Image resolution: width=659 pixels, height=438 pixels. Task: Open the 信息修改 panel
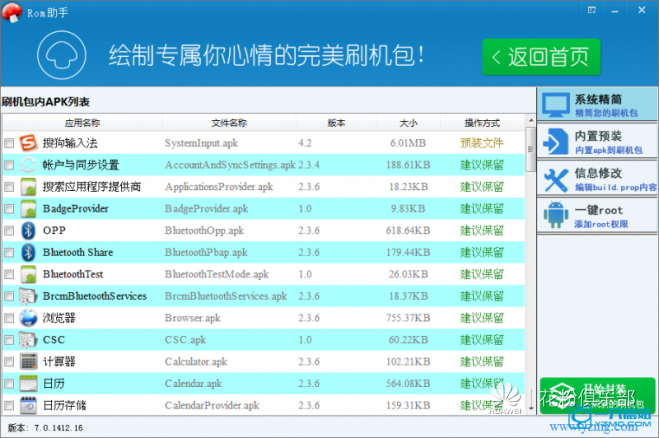tap(597, 179)
